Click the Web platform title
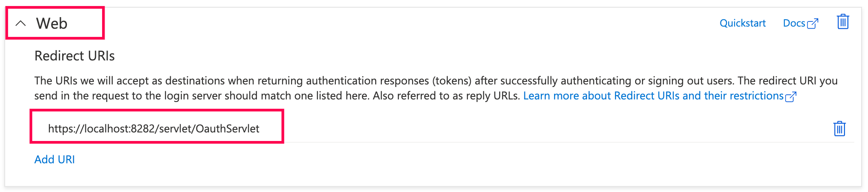The height and width of the screenshot is (192, 868). coord(51,24)
